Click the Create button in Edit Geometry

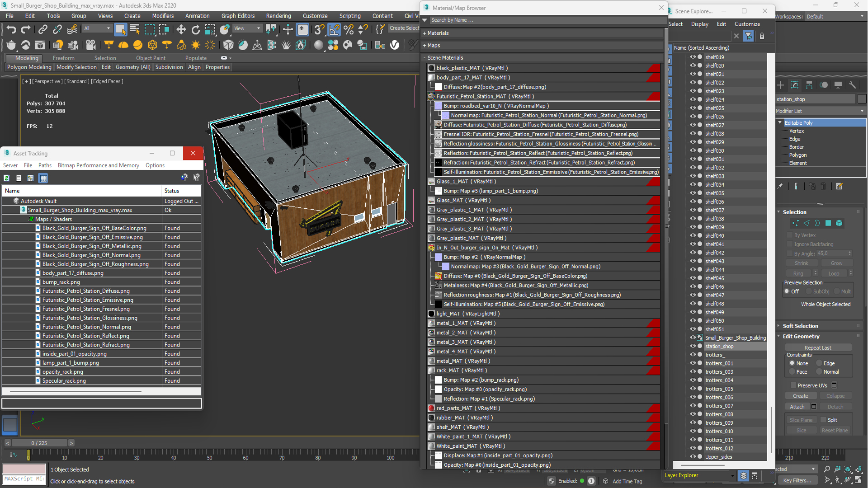point(800,396)
